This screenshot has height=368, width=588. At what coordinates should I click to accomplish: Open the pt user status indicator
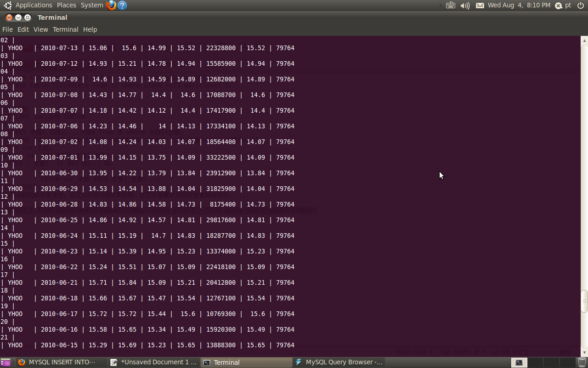point(563,6)
